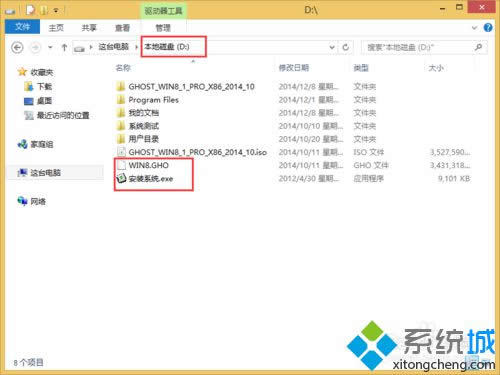The height and width of the screenshot is (375, 500).
Task: Go up one folder level arrow
Action: click(x=64, y=48)
